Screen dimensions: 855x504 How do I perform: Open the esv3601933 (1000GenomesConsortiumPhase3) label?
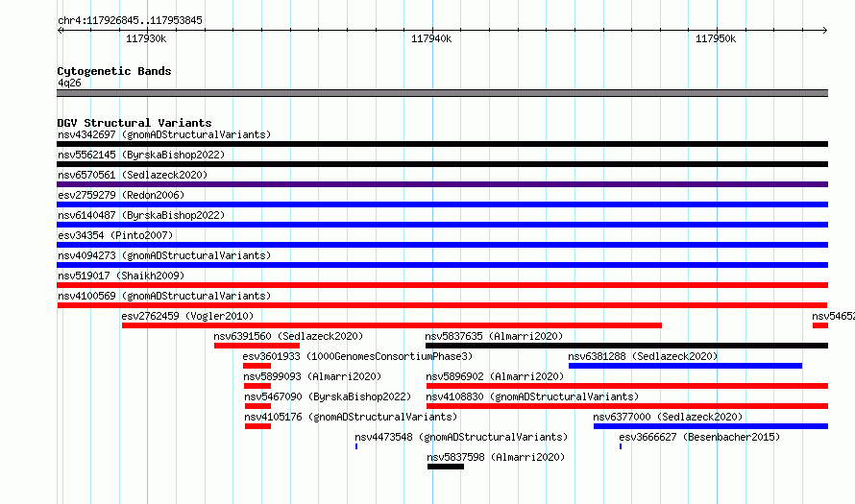pos(357,356)
